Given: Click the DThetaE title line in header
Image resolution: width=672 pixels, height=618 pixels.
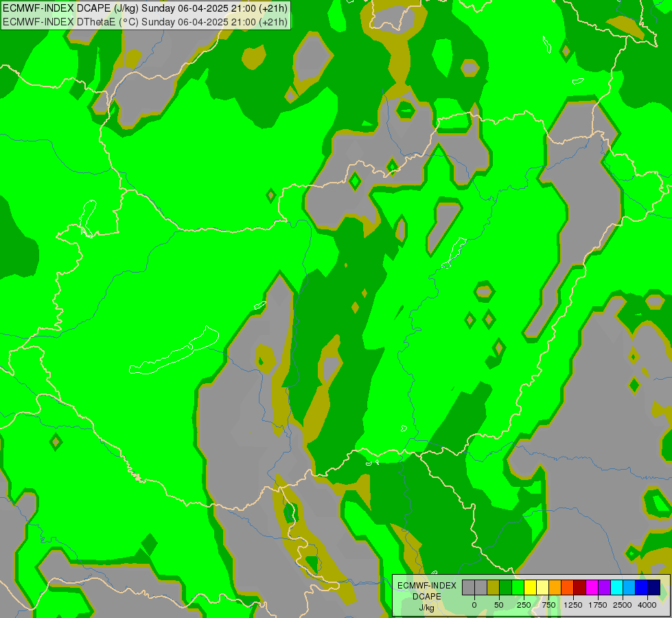Looking at the screenshot, I should [x=146, y=21].
